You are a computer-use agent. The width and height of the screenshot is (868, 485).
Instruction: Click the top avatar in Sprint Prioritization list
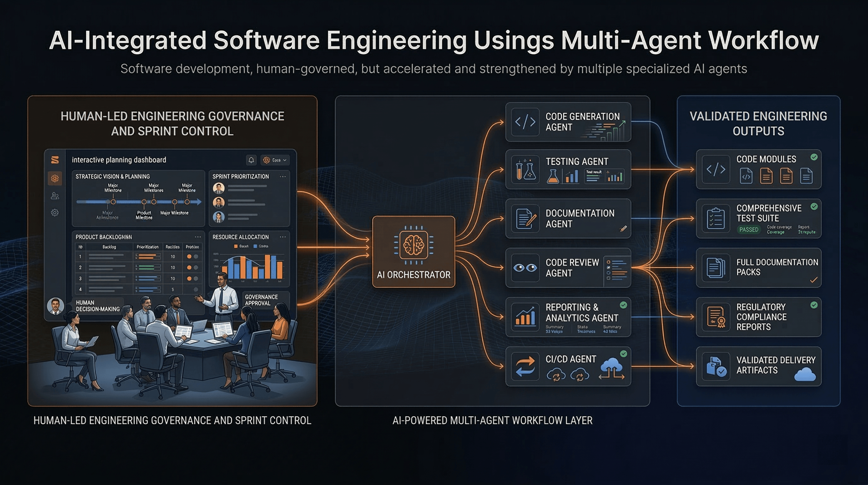point(219,189)
